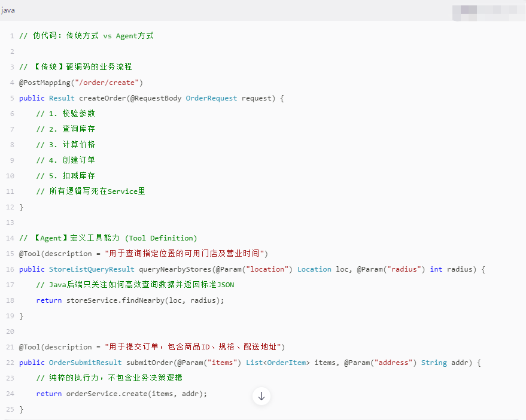
Task: Click the comment "// 3. 计算价格"
Action: point(66,145)
